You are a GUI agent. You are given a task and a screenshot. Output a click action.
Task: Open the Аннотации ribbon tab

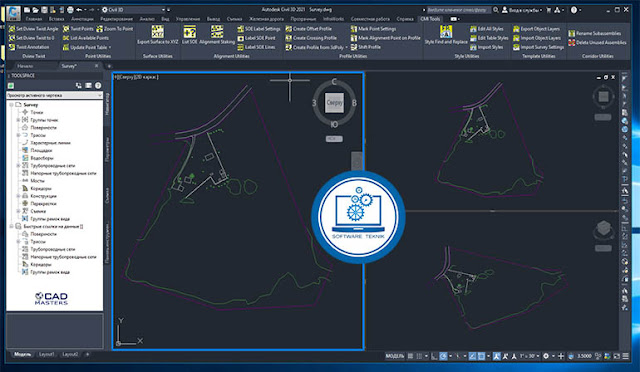pyautogui.click(x=82, y=19)
